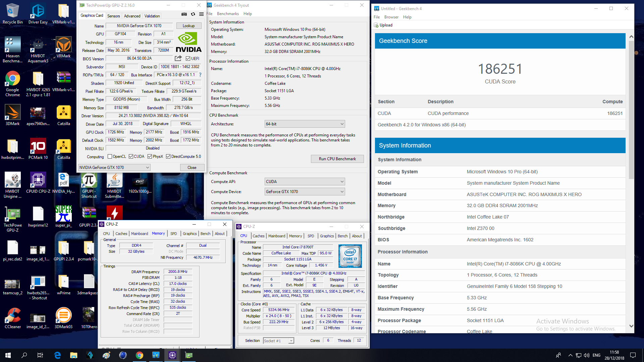Click the Run CPU Benchmark button
This screenshot has height=362, width=644.
tap(337, 159)
